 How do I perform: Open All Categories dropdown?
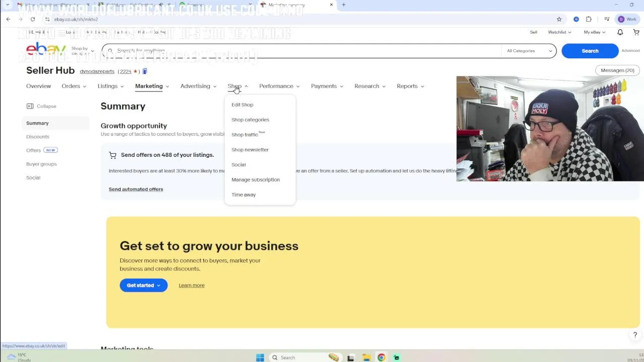click(x=529, y=51)
